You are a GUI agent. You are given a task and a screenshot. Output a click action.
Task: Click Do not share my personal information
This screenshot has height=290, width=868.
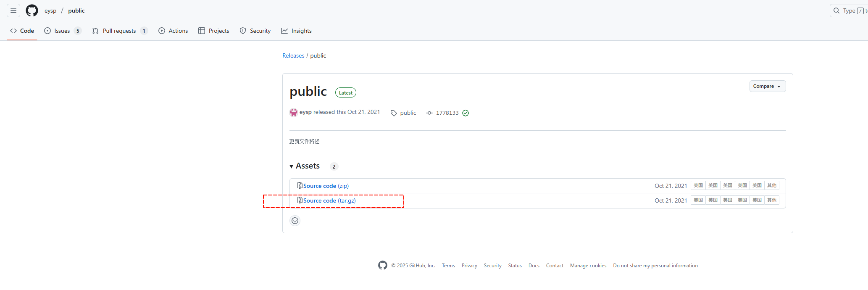pyautogui.click(x=655, y=266)
